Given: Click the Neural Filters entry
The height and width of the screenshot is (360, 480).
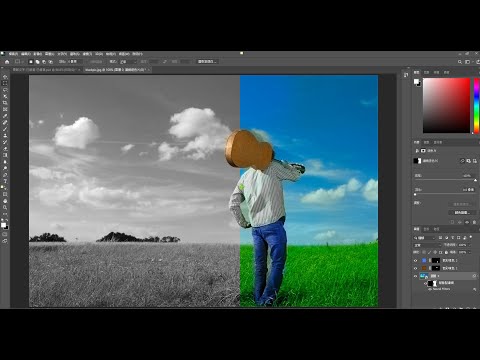Looking at the screenshot, I should coord(441,289).
